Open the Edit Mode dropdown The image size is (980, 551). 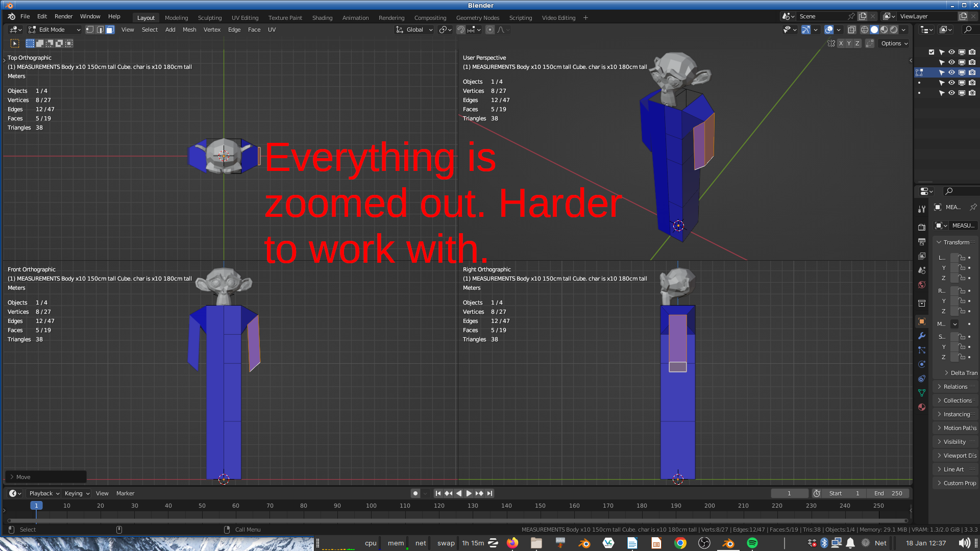coord(55,30)
